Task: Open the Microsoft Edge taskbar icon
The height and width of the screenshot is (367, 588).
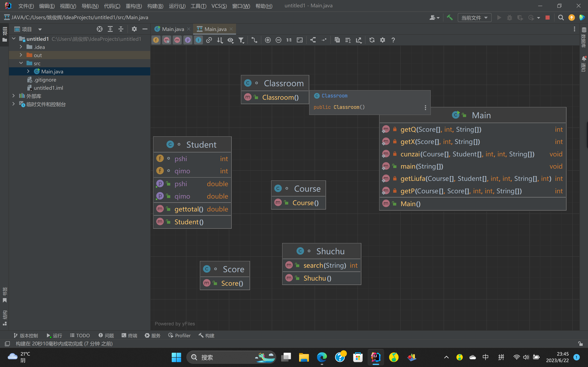Action: tap(322, 357)
